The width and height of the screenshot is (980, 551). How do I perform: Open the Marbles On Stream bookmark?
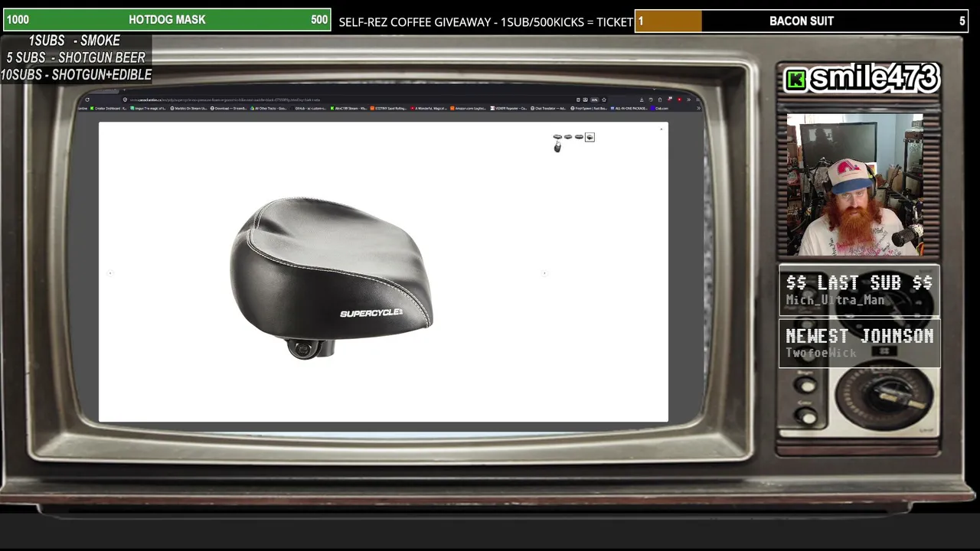[x=189, y=108]
